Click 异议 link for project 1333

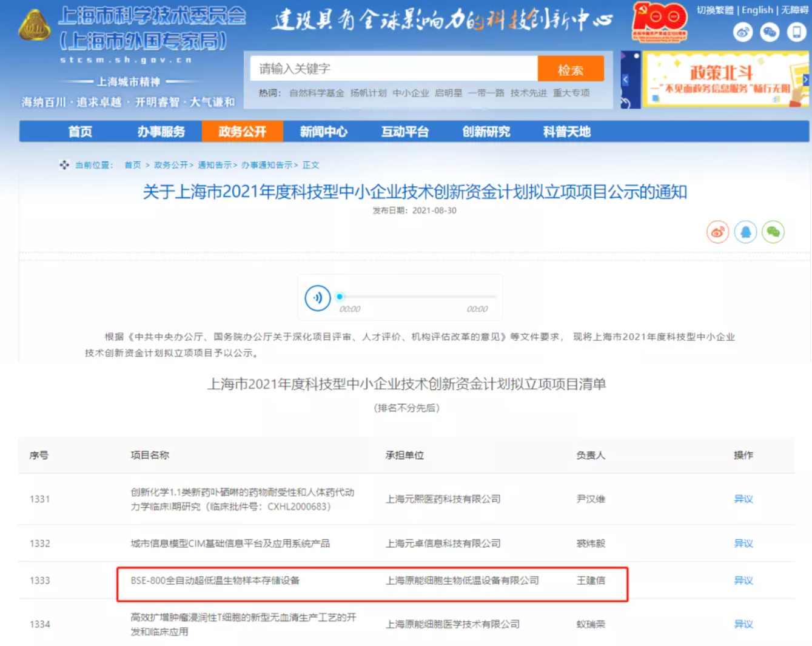[x=743, y=580]
